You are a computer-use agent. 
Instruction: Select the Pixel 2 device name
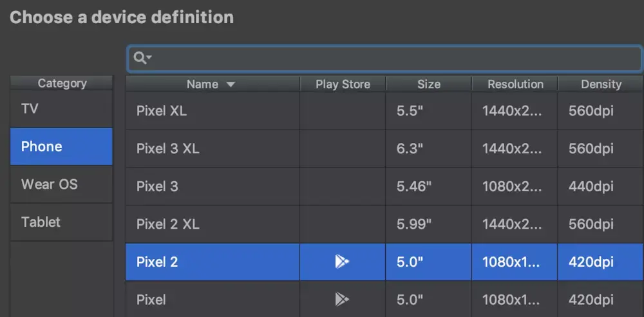click(157, 262)
